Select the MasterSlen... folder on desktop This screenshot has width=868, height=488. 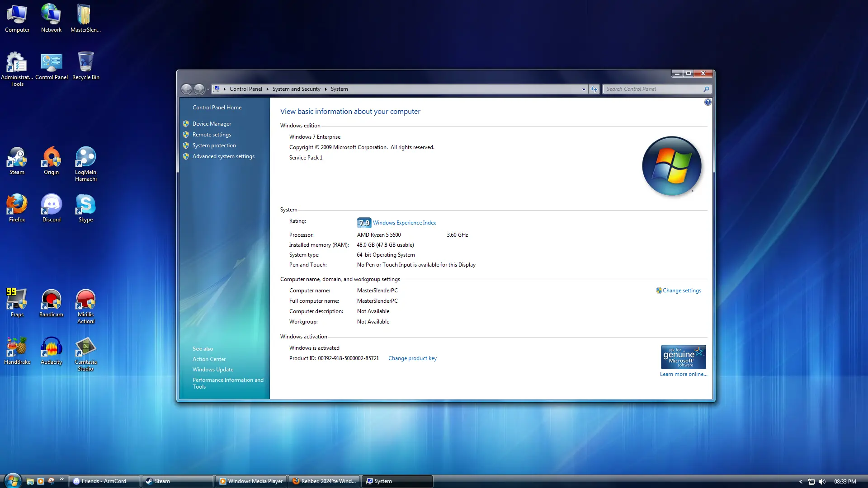(x=85, y=19)
